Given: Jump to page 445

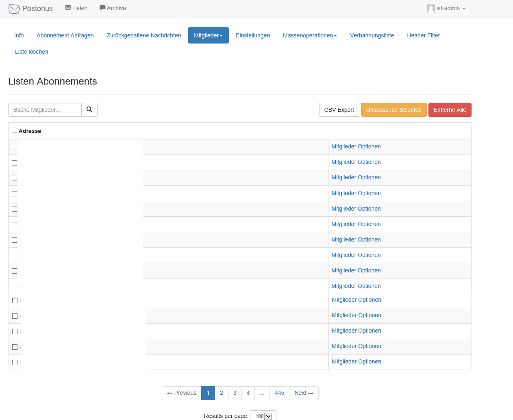Looking at the screenshot, I should coord(279,393).
